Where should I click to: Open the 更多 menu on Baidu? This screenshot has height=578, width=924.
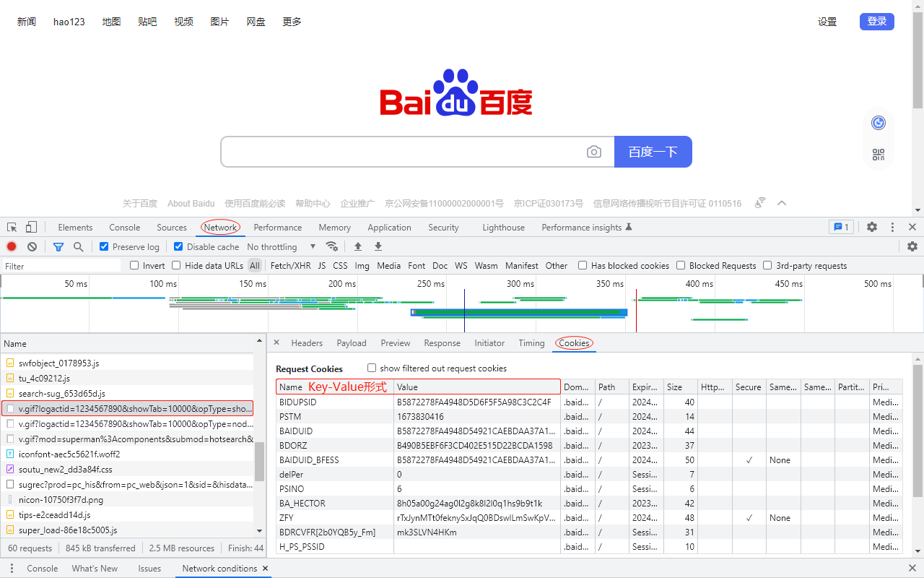[292, 22]
